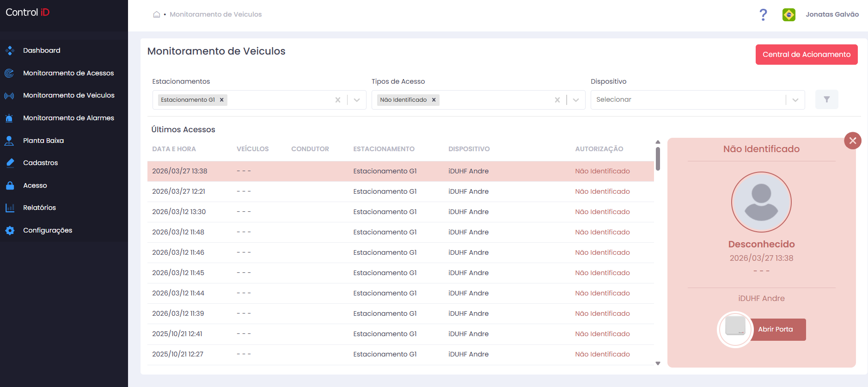868x387 pixels.
Task: Click the Planta Baixa map pin icon
Action: pyautogui.click(x=9, y=141)
